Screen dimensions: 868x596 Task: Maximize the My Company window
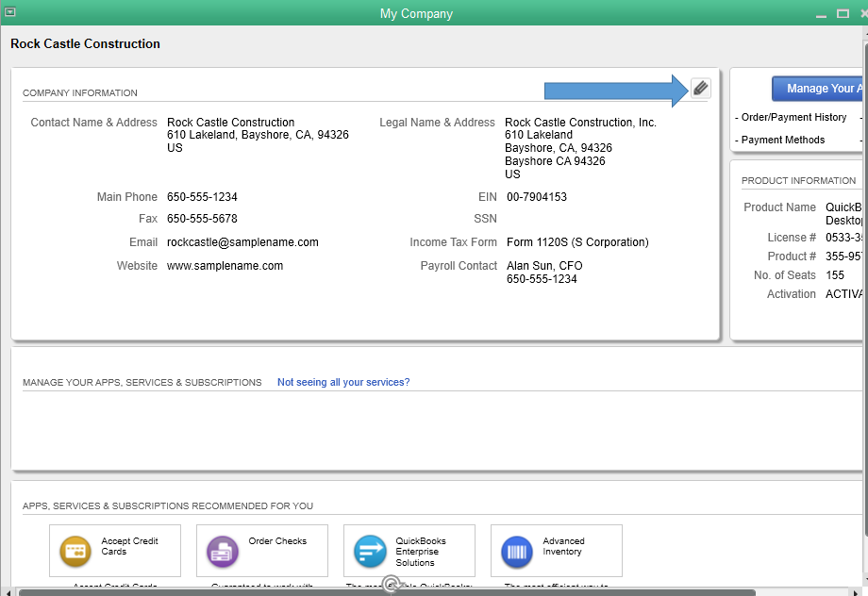843,14
